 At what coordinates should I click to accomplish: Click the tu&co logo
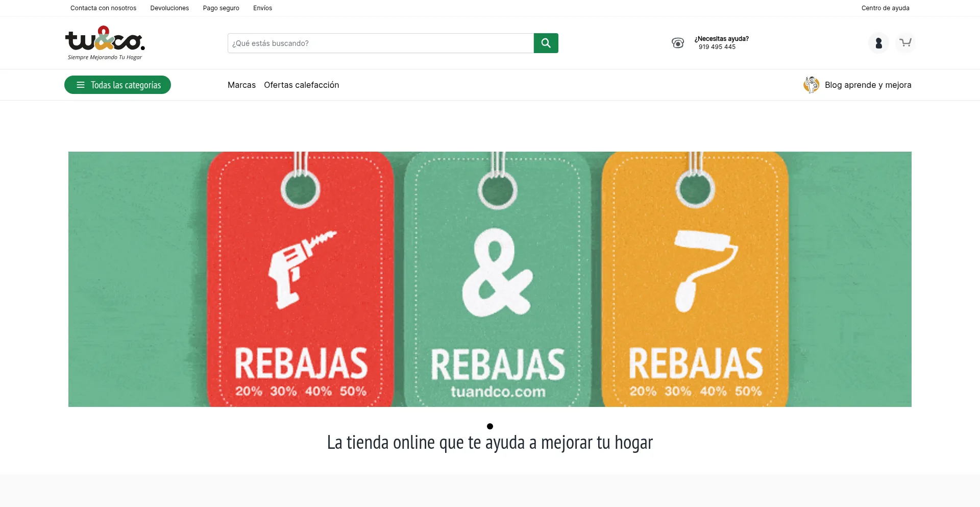coord(105,43)
